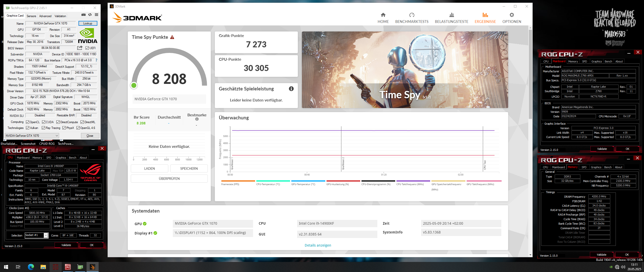Open the GPU selector dropdown in GPU-Z

click(x=32, y=136)
